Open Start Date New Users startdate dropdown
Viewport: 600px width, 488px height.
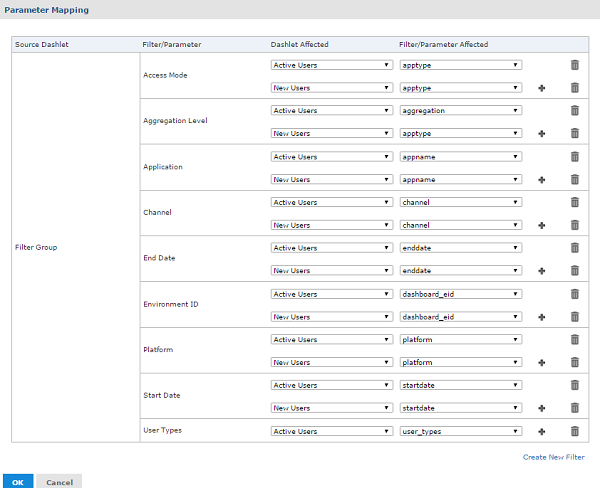pos(461,408)
